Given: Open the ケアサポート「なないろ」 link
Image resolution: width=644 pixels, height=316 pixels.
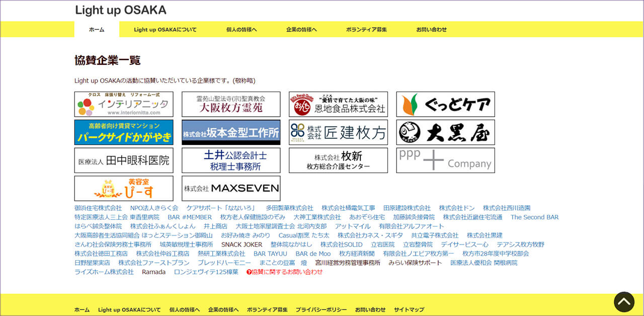Looking at the screenshot, I should click(x=222, y=208).
